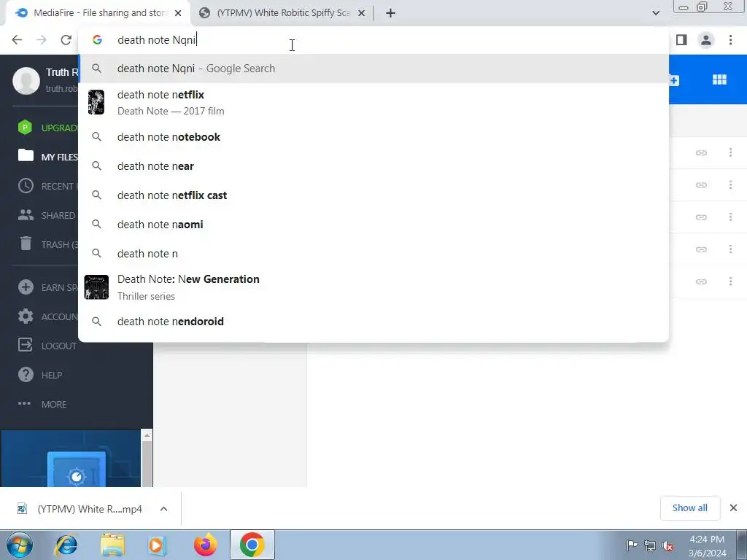Screen dimensions: 747x560
Task: Click MORE label in sidebar
Action: click(54, 404)
